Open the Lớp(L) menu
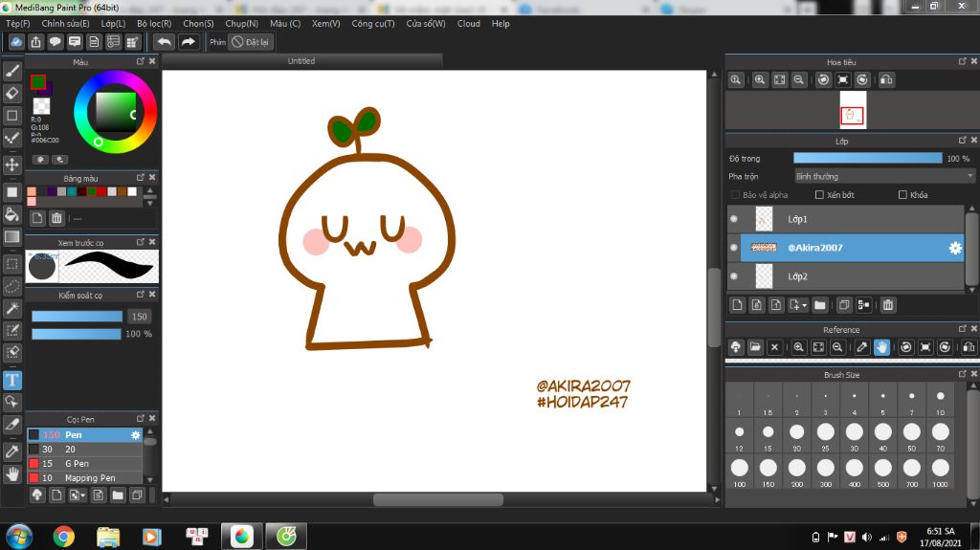The height and width of the screenshot is (550, 980). (x=113, y=23)
